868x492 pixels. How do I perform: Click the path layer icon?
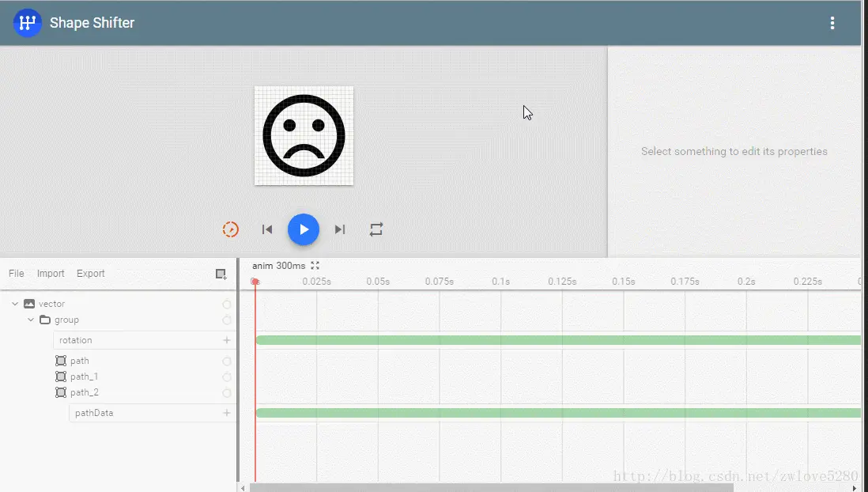(61, 361)
